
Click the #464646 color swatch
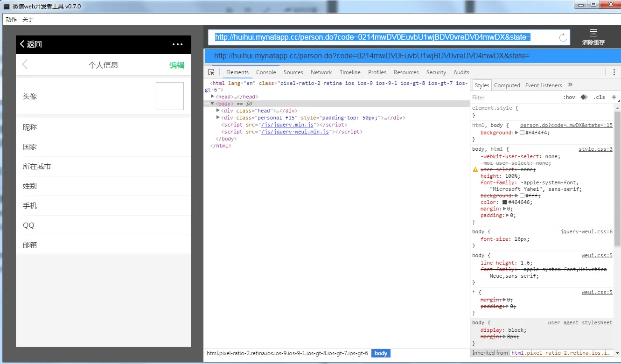pos(505,202)
